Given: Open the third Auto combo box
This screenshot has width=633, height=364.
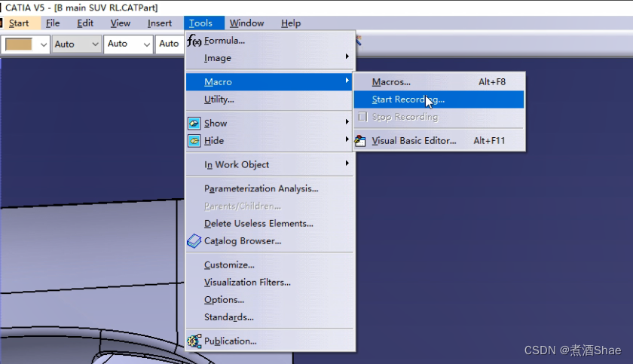Looking at the screenshot, I should [170, 44].
